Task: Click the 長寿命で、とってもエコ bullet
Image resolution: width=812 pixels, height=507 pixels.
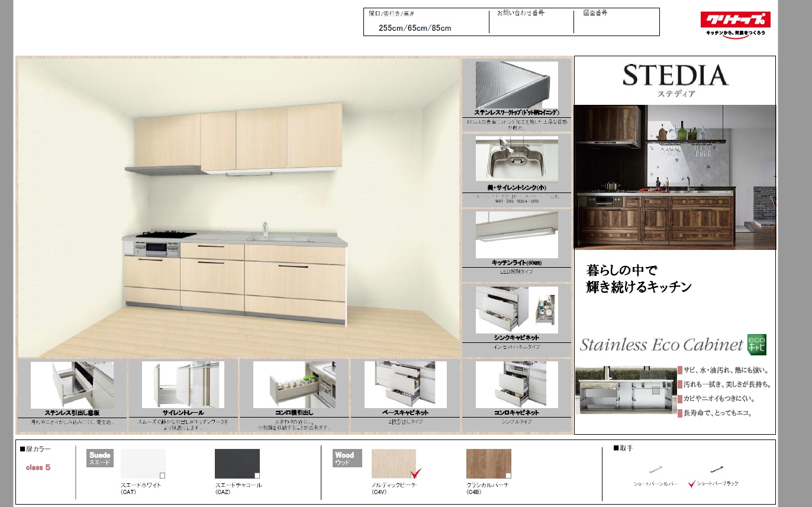Action: point(718,413)
